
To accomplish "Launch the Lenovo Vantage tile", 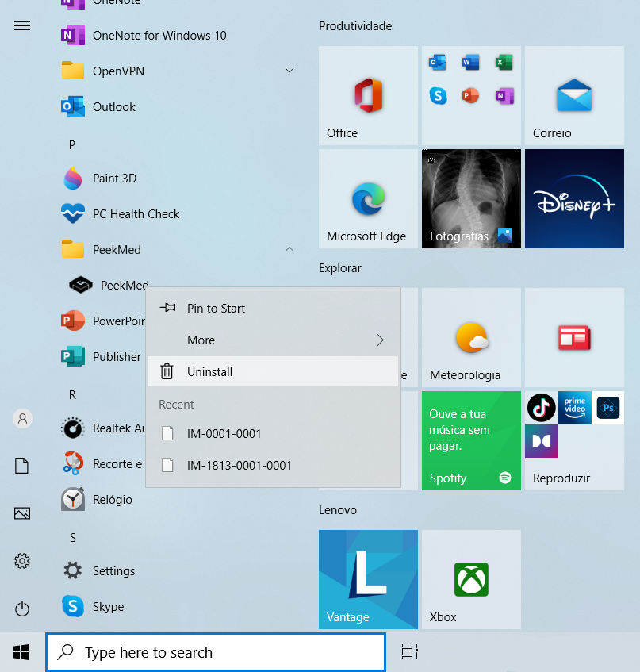I will click(367, 579).
